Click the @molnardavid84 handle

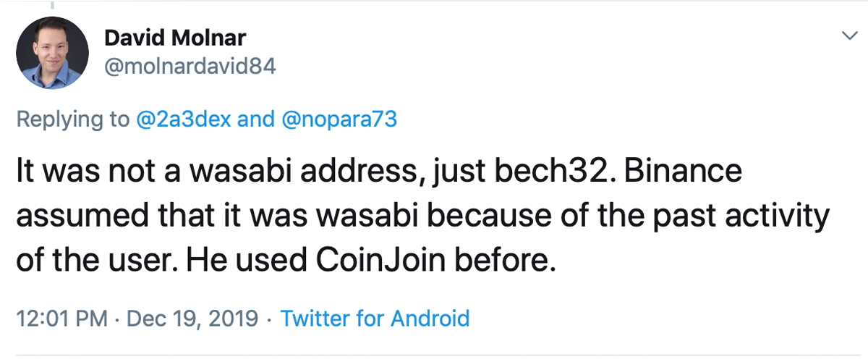tap(190, 67)
